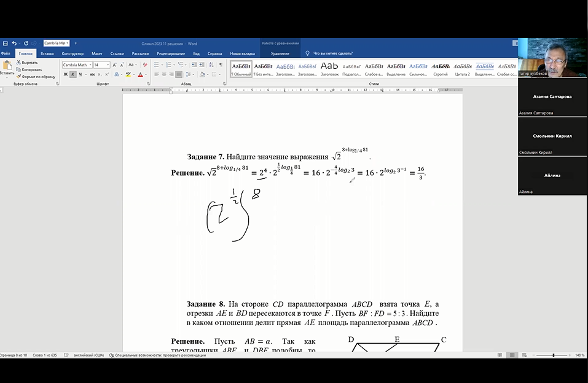Apply the text highlight color
The image size is (588, 383).
pyautogui.click(x=128, y=74)
